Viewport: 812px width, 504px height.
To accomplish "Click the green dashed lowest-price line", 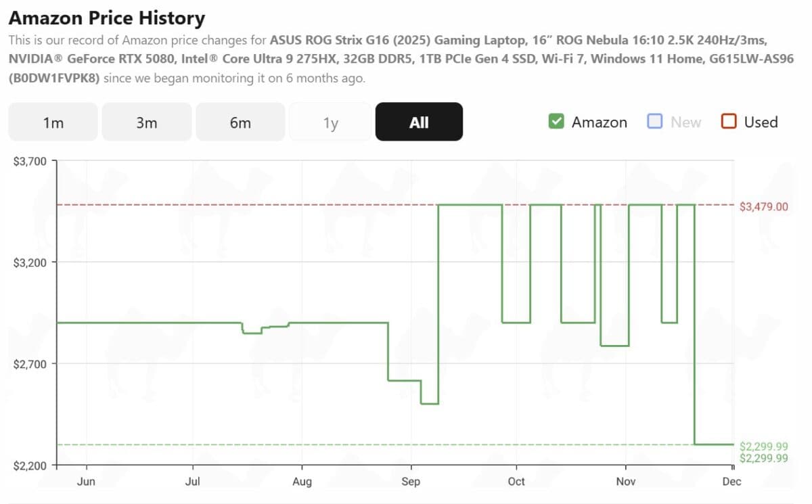I will (271, 444).
